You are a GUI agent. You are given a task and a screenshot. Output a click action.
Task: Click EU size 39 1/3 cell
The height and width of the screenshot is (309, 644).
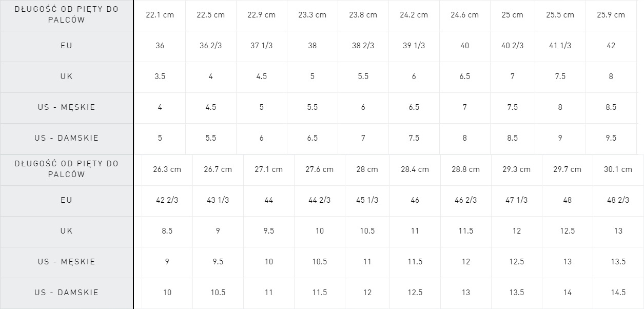coord(414,46)
